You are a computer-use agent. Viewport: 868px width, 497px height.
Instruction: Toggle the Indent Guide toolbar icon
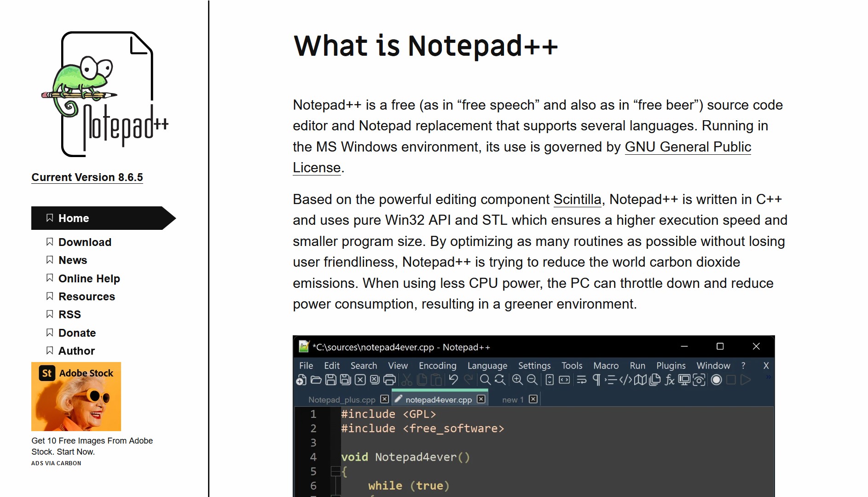[611, 380]
